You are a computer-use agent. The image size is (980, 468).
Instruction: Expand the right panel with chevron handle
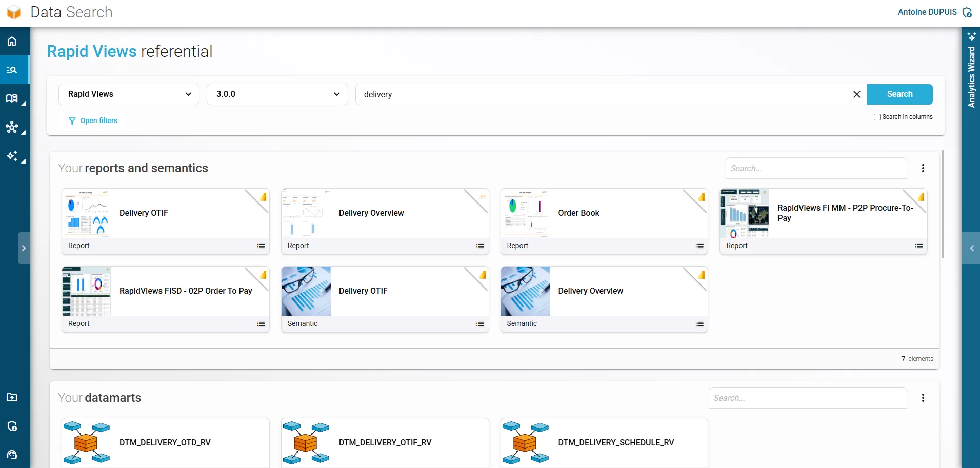tap(971, 248)
